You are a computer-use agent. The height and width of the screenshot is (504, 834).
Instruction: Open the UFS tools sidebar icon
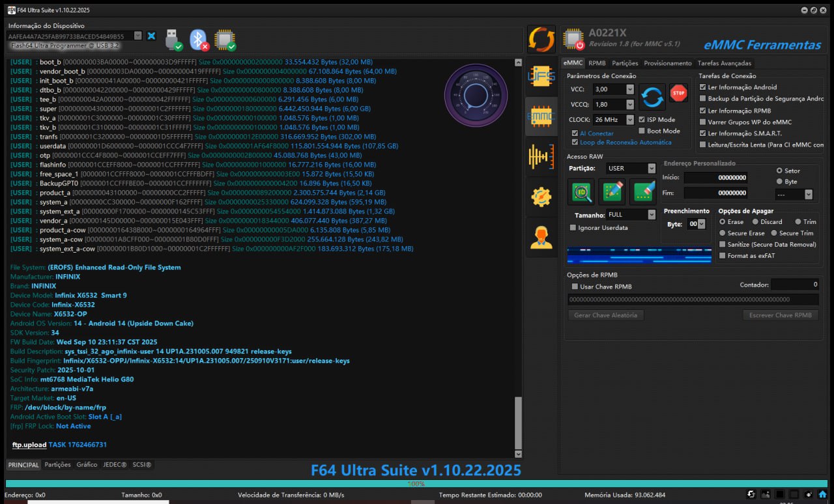[541, 77]
